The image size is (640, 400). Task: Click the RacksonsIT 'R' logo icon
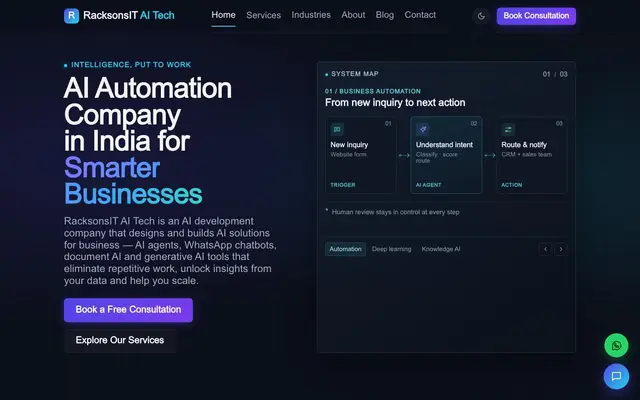coord(71,16)
